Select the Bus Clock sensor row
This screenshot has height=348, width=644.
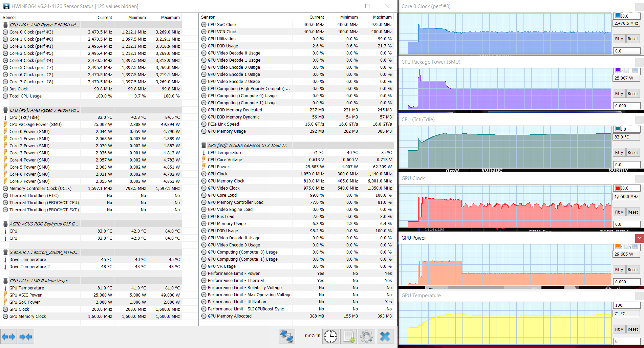pyautogui.click(x=91, y=89)
